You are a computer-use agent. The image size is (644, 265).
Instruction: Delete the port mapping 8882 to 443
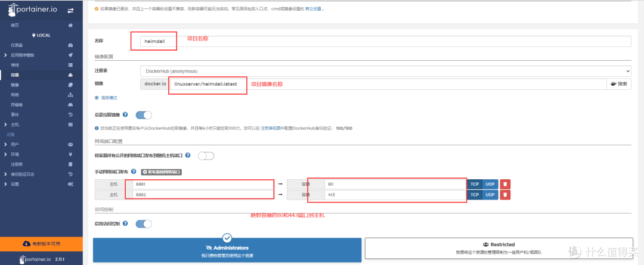[505, 195]
